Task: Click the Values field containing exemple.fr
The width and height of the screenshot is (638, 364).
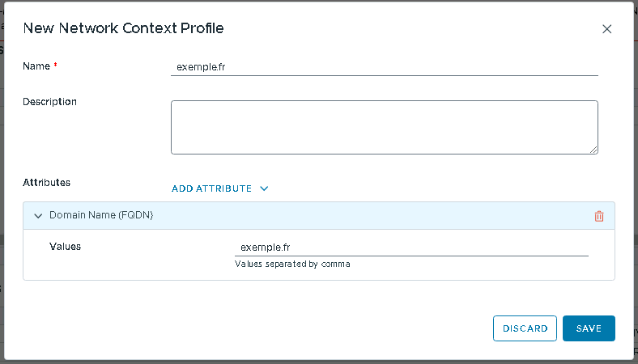Action: [x=410, y=248]
